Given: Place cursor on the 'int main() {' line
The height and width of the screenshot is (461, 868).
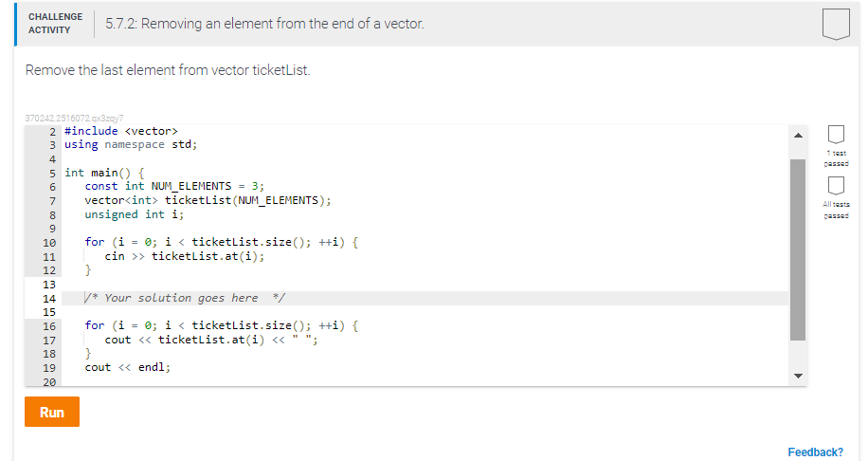Looking at the screenshot, I should point(104,173).
